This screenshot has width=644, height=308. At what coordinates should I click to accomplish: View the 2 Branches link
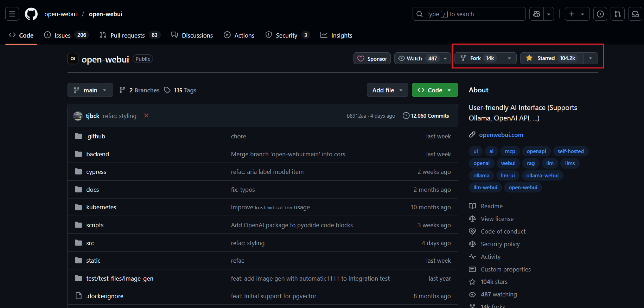tap(140, 90)
